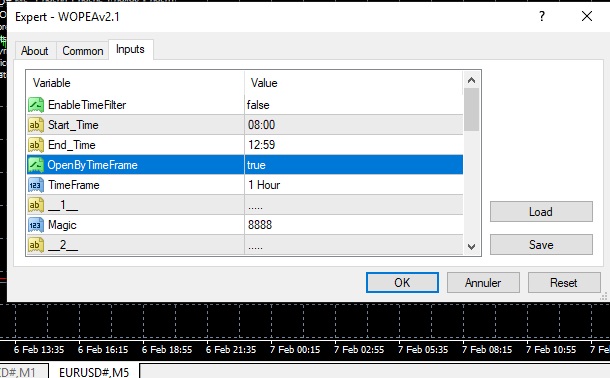Click the scrollbar down arrow
Viewport: 610px width, 378px height.
tap(472, 247)
